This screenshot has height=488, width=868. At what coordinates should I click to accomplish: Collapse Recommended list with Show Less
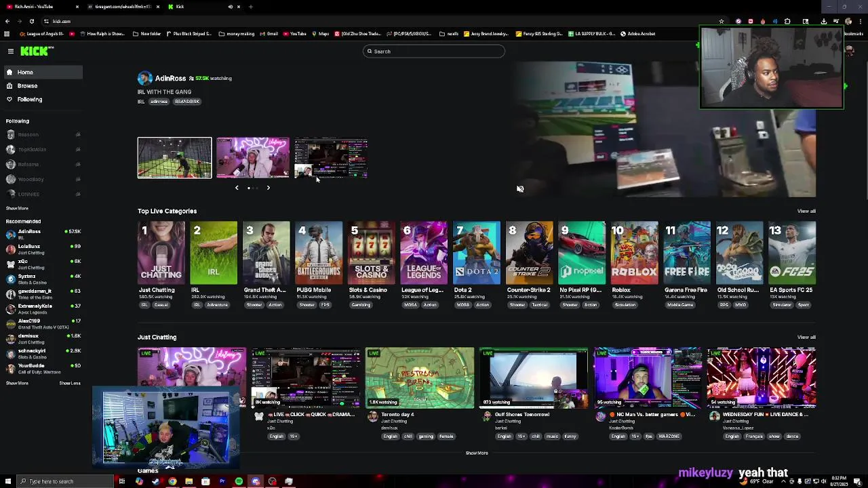70,383
